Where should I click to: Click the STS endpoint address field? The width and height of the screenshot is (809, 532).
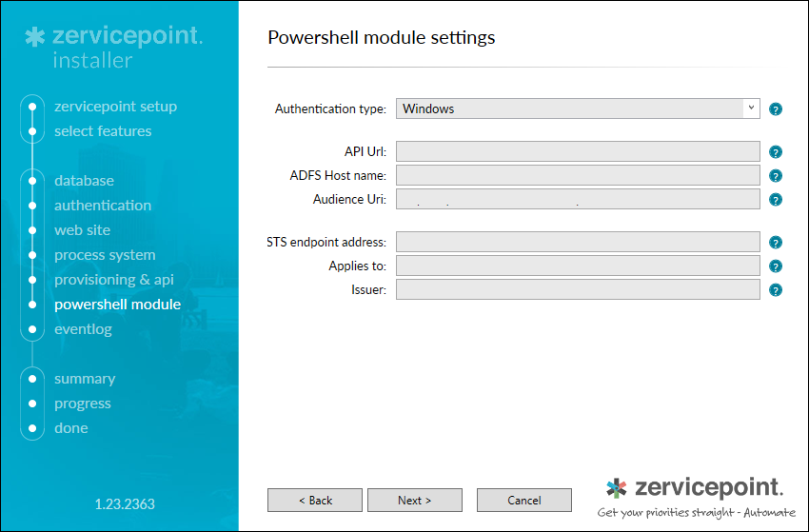click(578, 242)
